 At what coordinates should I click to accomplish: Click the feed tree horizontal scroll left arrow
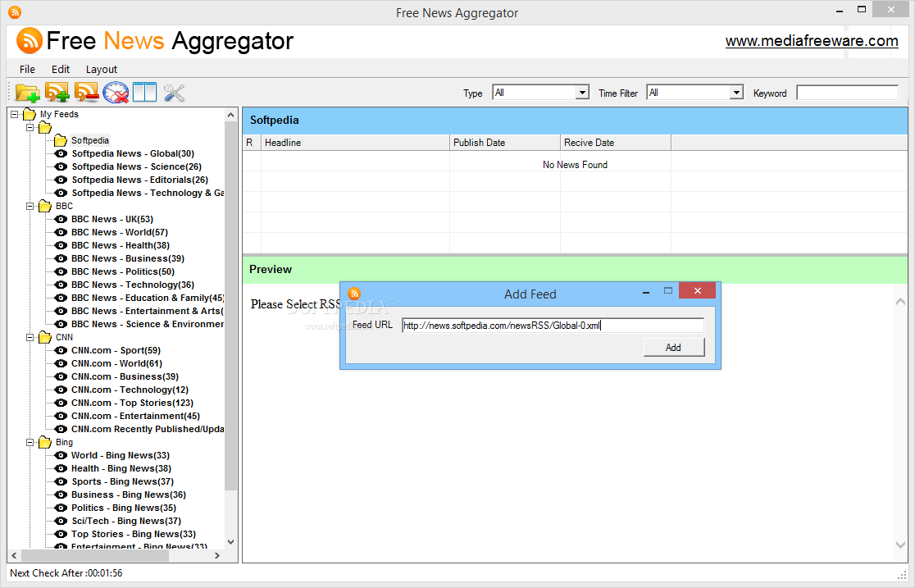click(x=15, y=556)
